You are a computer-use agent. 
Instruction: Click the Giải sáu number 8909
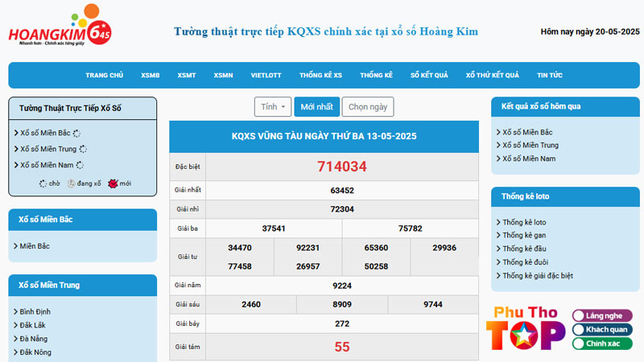pyautogui.click(x=341, y=305)
